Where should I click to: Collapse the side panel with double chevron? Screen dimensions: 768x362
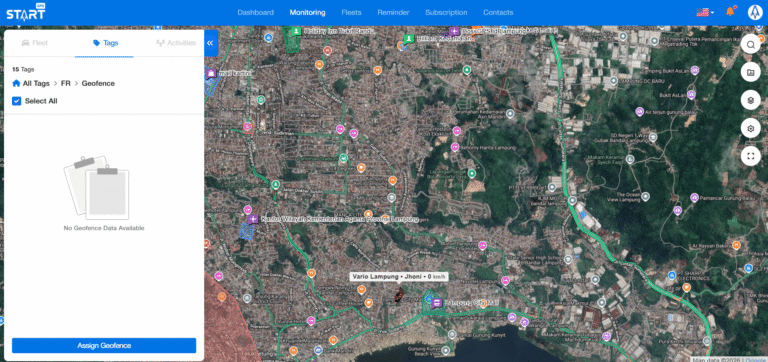click(210, 43)
